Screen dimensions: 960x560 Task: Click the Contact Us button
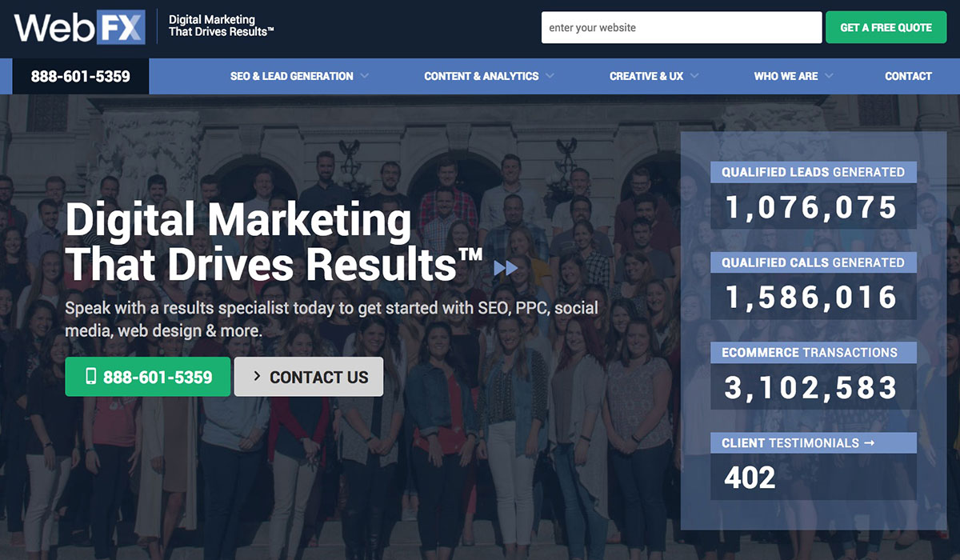tap(309, 377)
